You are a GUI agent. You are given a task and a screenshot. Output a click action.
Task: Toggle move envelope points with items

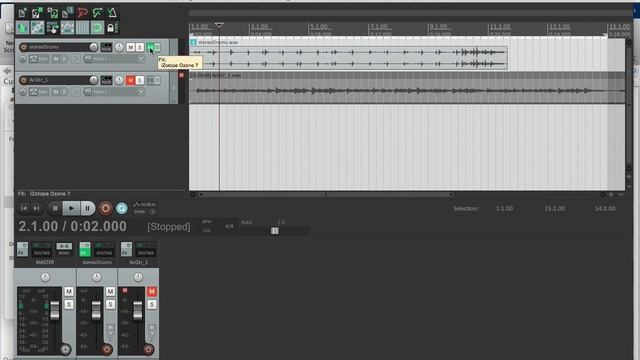click(67, 28)
